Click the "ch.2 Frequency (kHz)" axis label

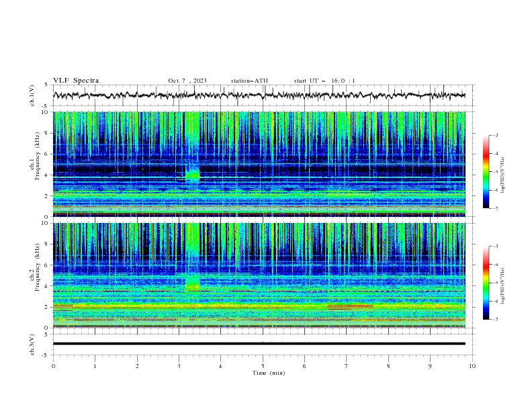(35, 267)
